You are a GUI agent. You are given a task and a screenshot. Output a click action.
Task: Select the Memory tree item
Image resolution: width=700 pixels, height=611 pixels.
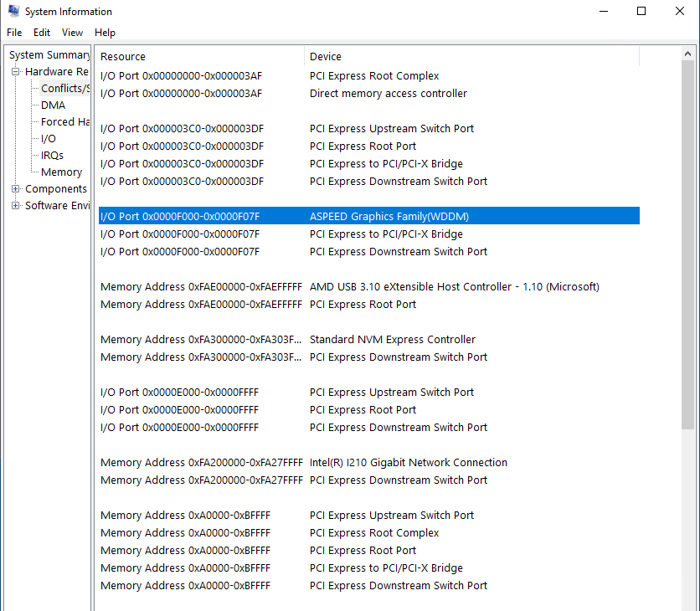[x=61, y=172]
